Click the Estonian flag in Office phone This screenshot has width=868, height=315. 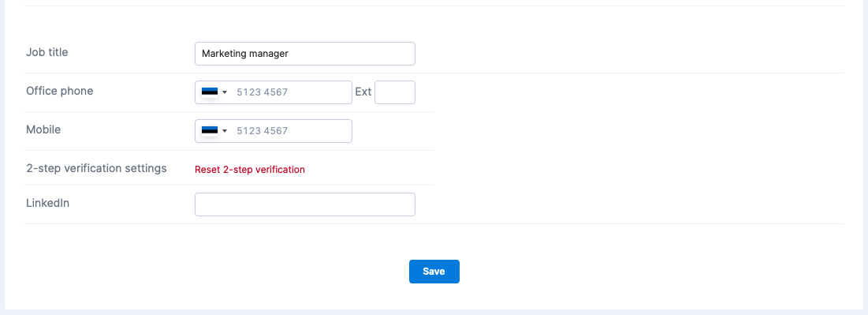coord(210,92)
